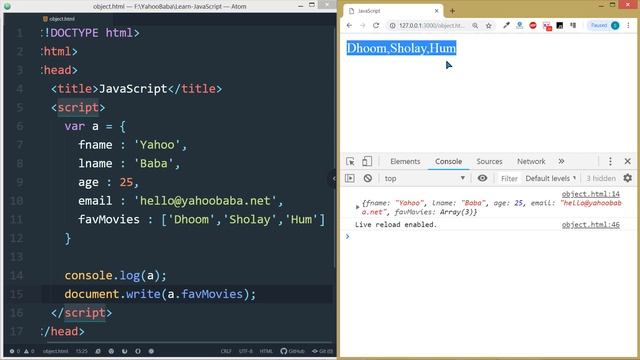This screenshot has width=640, height=360.
Task: Toggle the device toolbar in DevTools
Action: [x=367, y=161]
